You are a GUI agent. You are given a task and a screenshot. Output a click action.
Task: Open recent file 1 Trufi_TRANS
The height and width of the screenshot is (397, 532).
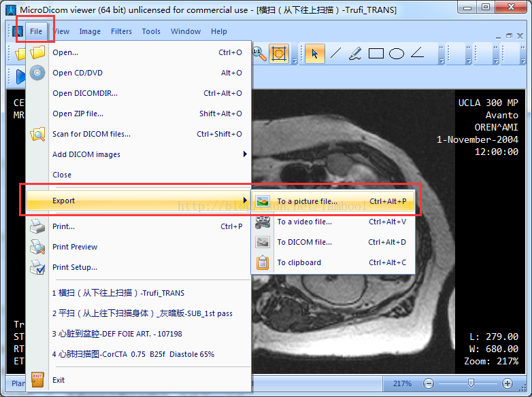(139, 293)
